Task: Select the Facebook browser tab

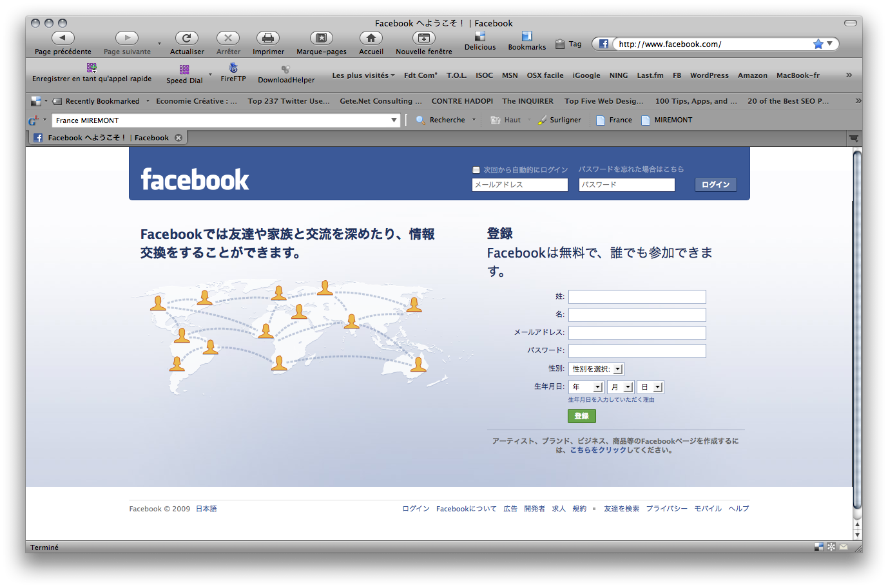Action: click(108, 138)
